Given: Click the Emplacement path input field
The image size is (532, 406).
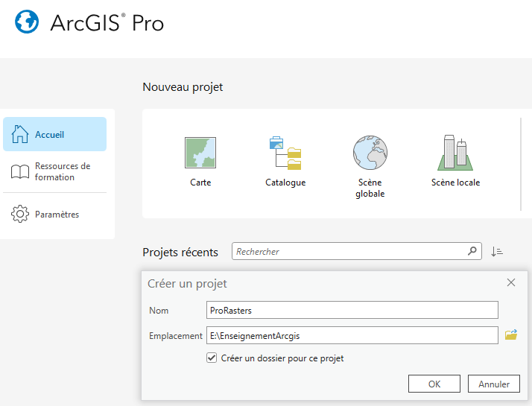Looking at the screenshot, I should (x=352, y=335).
